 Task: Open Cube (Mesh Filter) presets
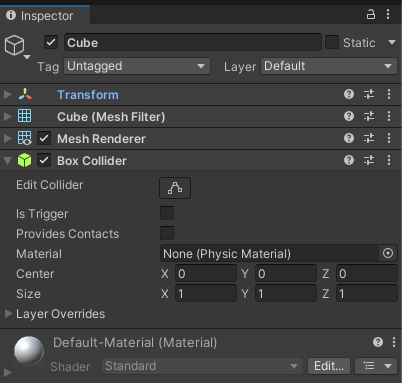[x=369, y=116]
